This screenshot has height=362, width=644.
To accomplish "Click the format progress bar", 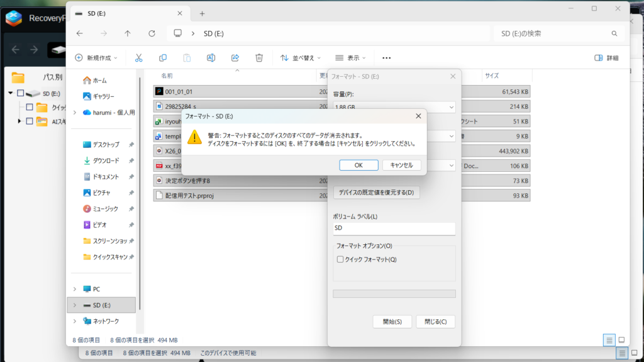I will [x=394, y=293].
